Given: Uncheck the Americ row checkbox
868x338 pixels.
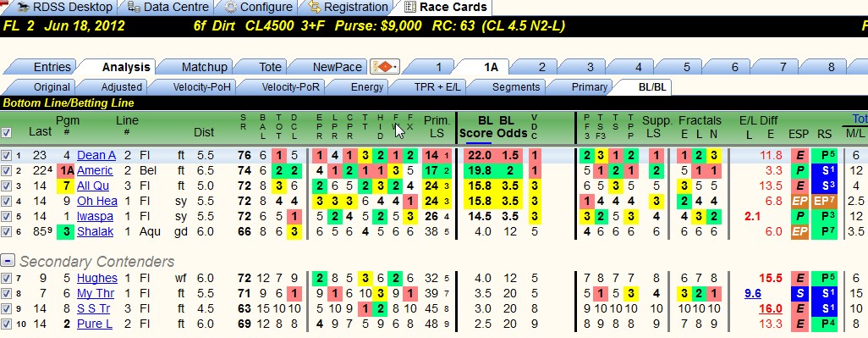Looking at the screenshot, I should (x=6, y=170).
